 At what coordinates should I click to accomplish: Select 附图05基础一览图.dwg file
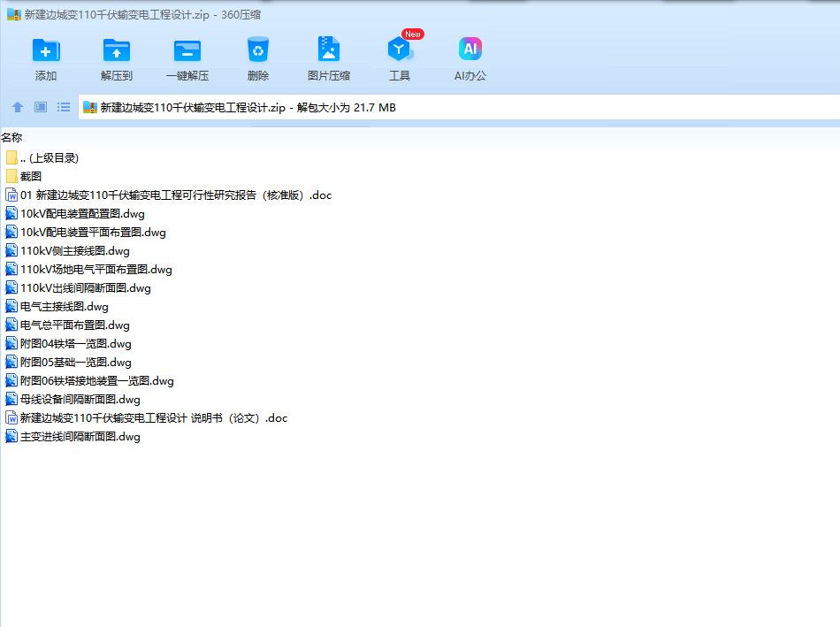[x=69, y=363]
